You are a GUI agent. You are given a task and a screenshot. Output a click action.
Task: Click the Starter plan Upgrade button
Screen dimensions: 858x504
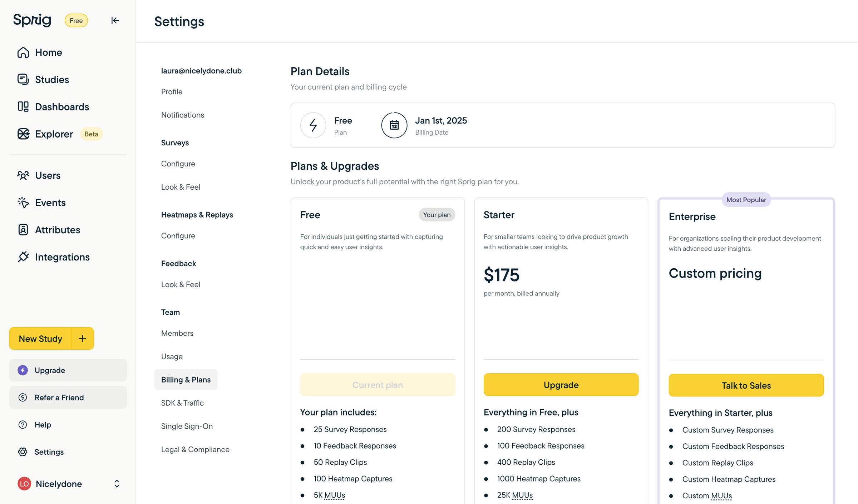click(561, 385)
